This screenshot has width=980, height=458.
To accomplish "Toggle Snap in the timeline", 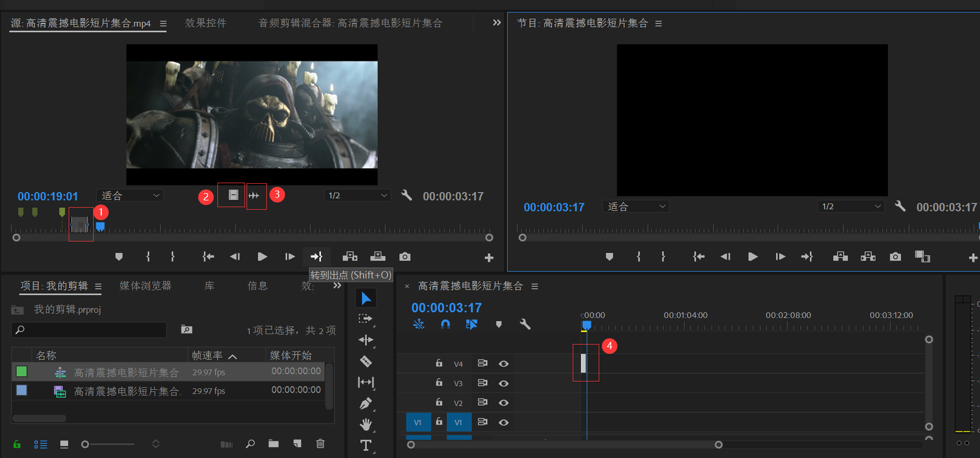I will (446, 325).
